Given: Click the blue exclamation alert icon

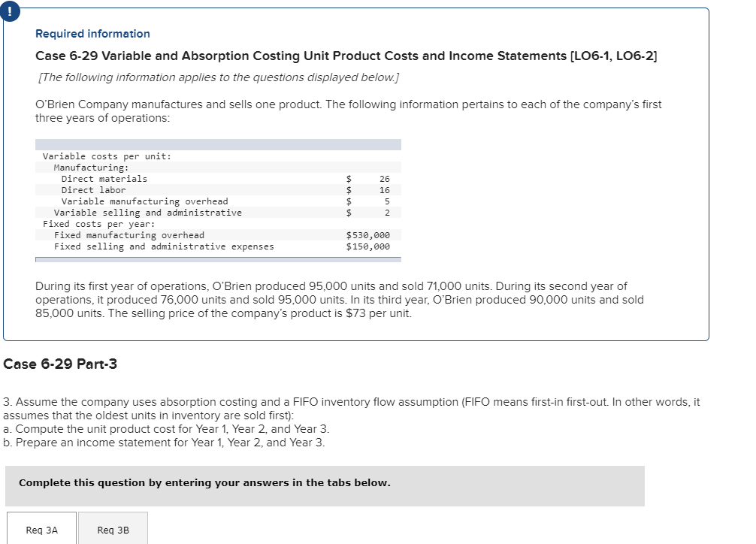Looking at the screenshot, I should click(x=9, y=11).
